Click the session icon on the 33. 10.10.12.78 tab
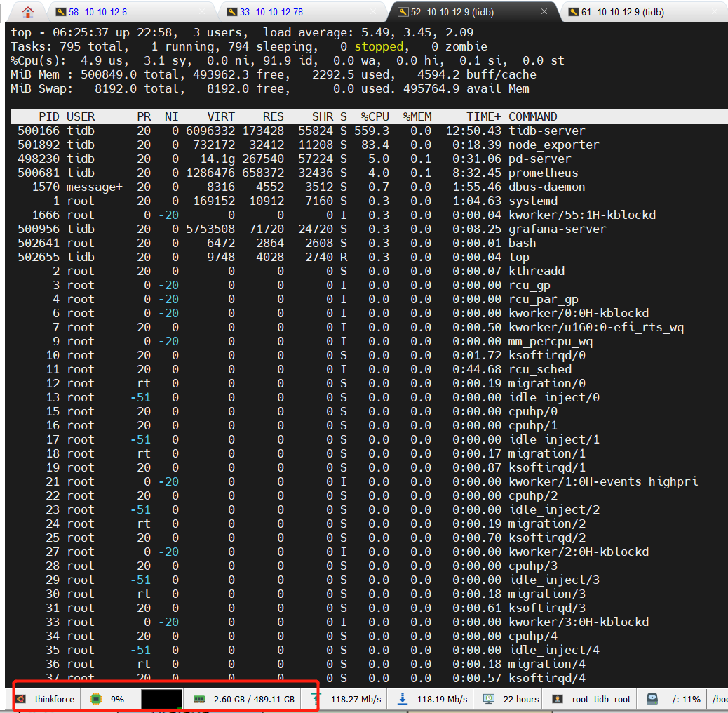Screen dimensions: 728x713 click(232, 12)
